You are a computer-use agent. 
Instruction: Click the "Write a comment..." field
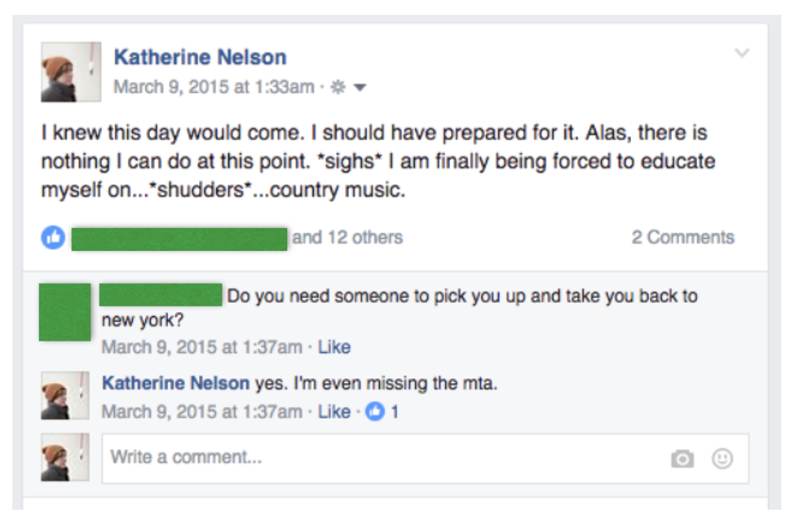point(383,458)
